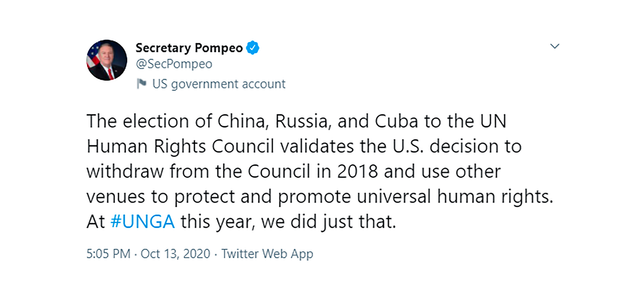
Task: Select the US government account label
Action: coord(219,84)
